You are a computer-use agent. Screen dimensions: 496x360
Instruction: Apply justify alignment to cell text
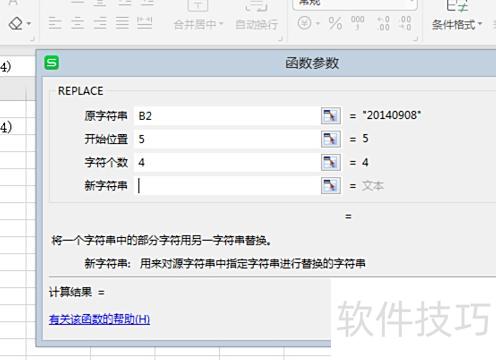tap(122, 23)
